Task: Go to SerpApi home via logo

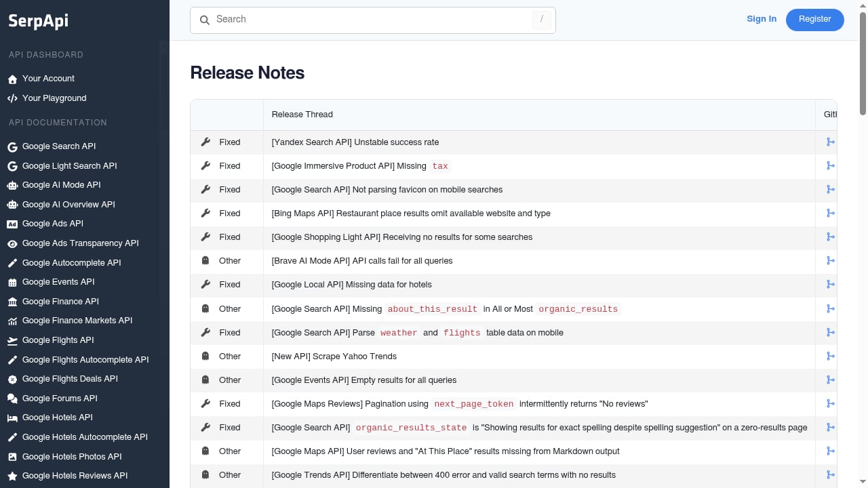Action: 38,21
